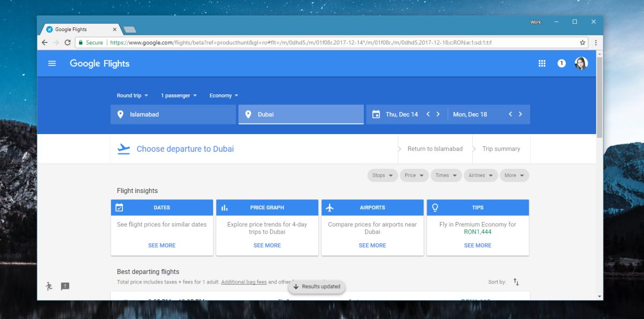This screenshot has height=319, width=644.
Task: Go to previous departure date from Dec 14
Action: point(428,114)
